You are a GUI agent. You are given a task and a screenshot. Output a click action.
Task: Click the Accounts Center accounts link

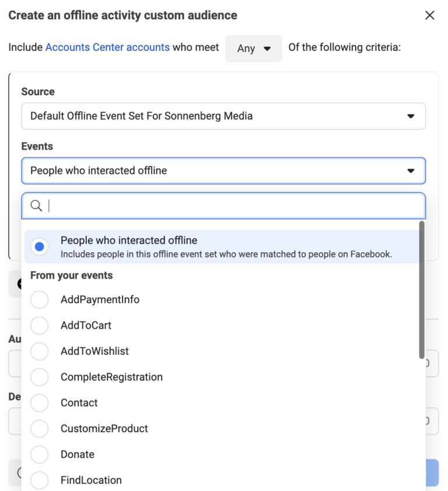pyautogui.click(x=107, y=47)
